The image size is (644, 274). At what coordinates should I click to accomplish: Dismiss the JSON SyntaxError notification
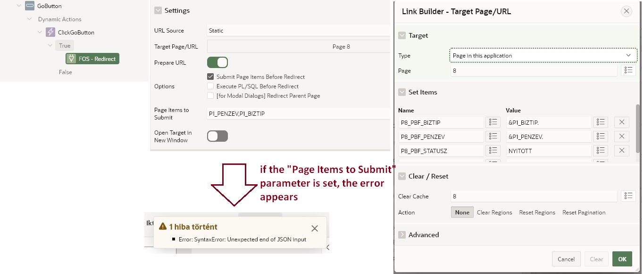(x=315, y=229)
